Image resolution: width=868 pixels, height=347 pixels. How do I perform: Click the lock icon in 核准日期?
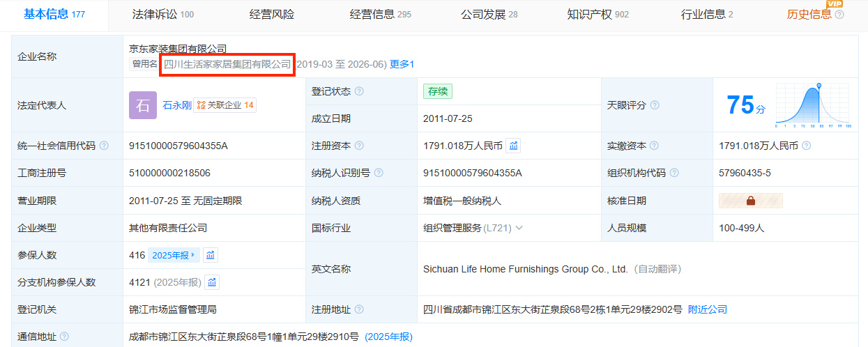[751, 201]
